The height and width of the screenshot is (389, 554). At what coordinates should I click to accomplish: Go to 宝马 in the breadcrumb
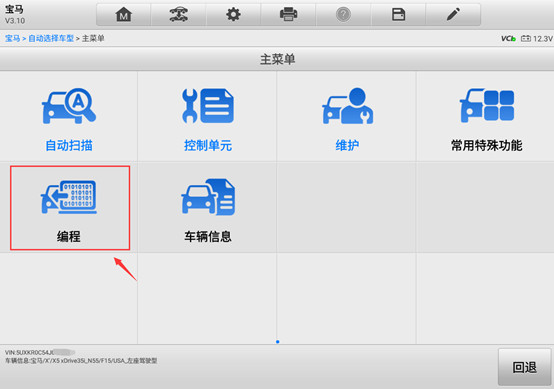[12, 38]
